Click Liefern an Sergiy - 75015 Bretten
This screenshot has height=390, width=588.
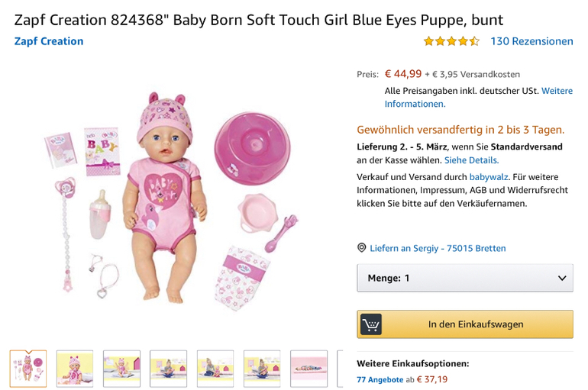(x=438, y=248)
